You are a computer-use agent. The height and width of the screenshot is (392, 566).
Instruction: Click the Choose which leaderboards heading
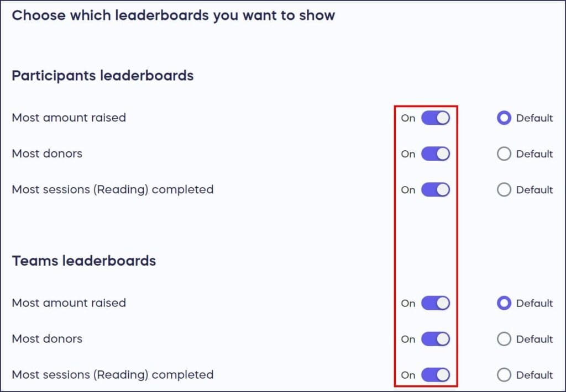tap(173, 15)
